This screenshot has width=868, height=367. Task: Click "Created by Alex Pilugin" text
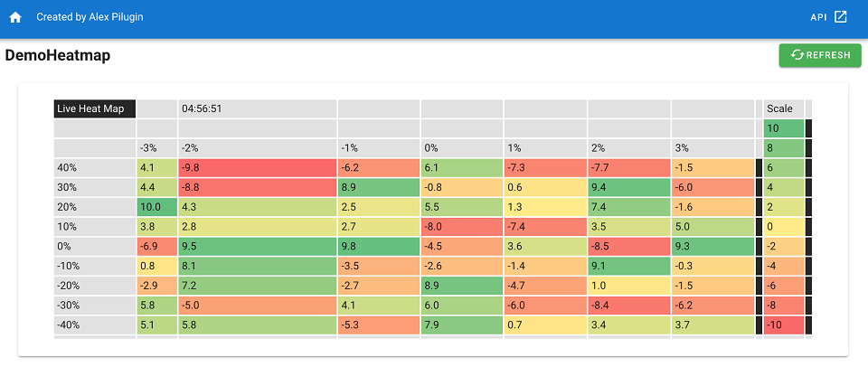[90, 17]
